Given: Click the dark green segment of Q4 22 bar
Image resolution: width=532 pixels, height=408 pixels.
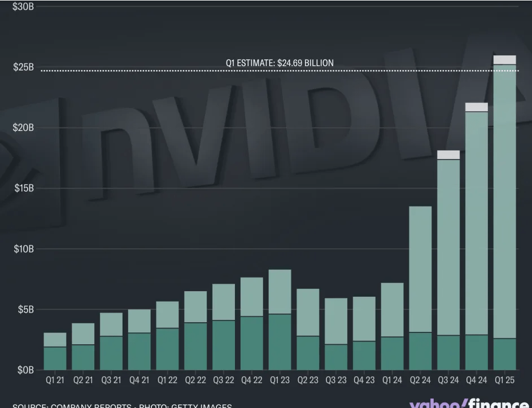Looking at the screenshot, I should [252, 343].
